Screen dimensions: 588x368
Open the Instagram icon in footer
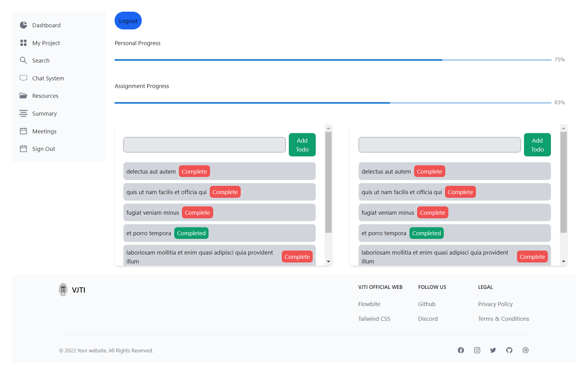pyautogui.click(x=477, y=350)
